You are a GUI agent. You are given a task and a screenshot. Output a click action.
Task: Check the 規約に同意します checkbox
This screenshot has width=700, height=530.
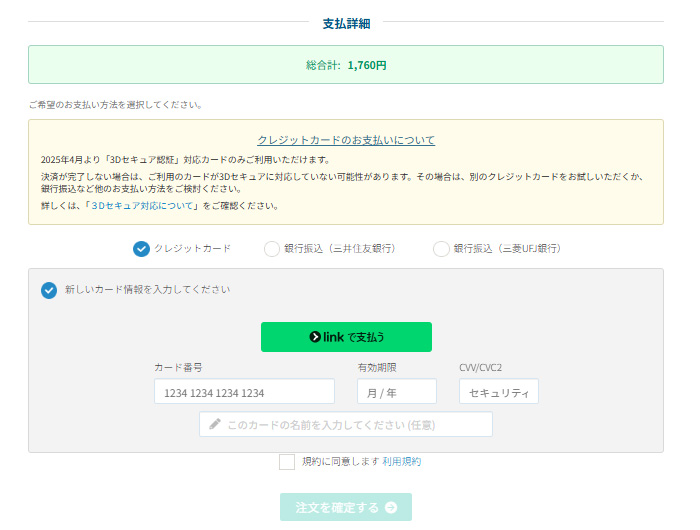(x=287, y=462)
